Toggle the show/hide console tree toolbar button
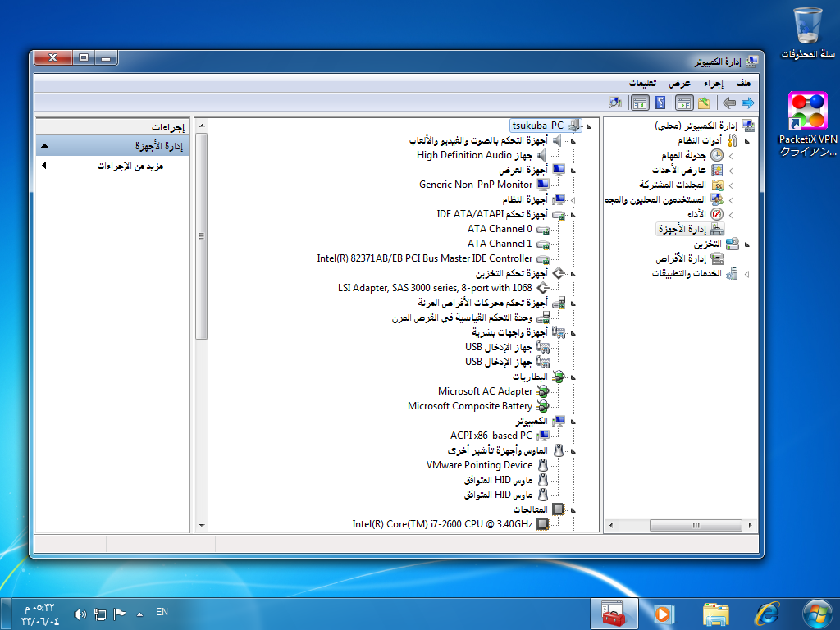 coord(684,103)
